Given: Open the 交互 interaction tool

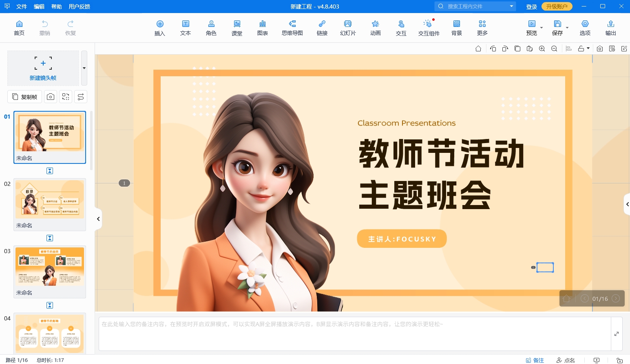Looking at the screenshot, I should [401, 28].
